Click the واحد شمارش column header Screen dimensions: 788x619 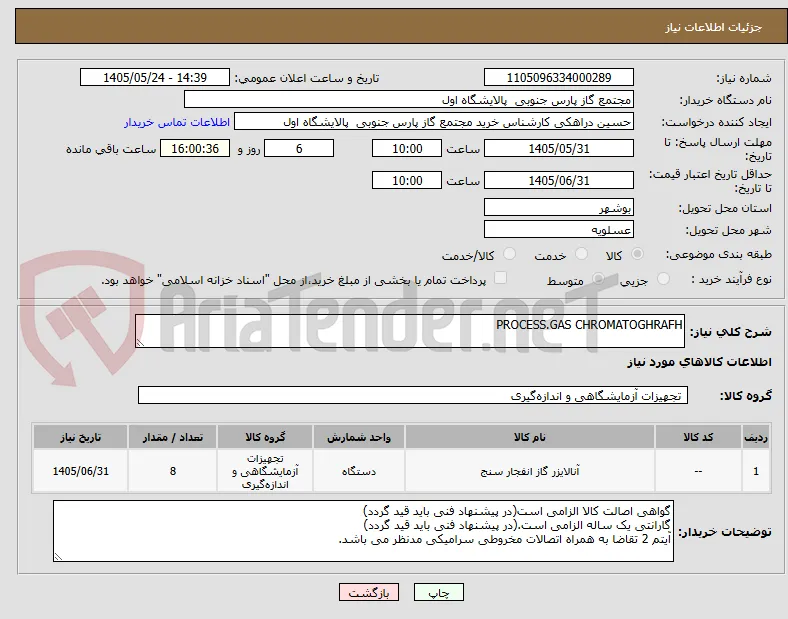[x=359, y=437]
